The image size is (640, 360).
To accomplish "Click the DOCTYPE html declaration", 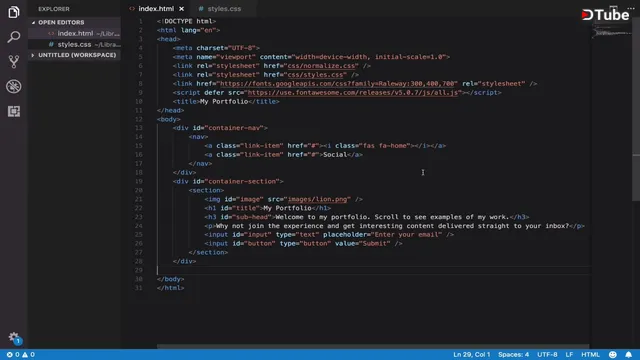I will (x=187, y=21).
